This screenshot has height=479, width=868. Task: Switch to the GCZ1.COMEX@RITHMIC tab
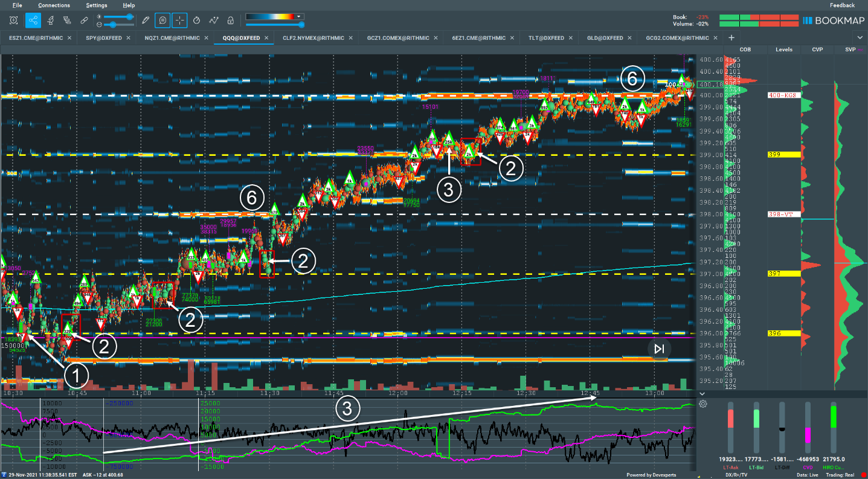coord(398,37)
